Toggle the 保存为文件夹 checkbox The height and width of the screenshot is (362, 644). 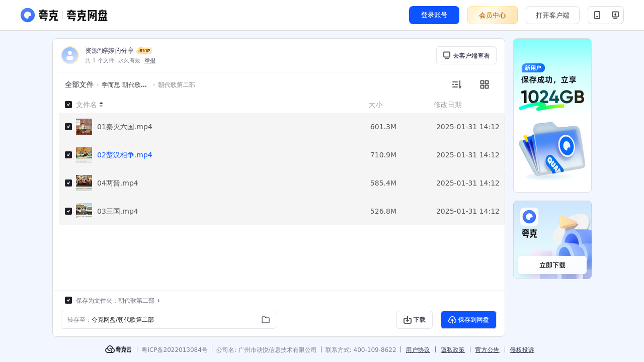[68, 300]
